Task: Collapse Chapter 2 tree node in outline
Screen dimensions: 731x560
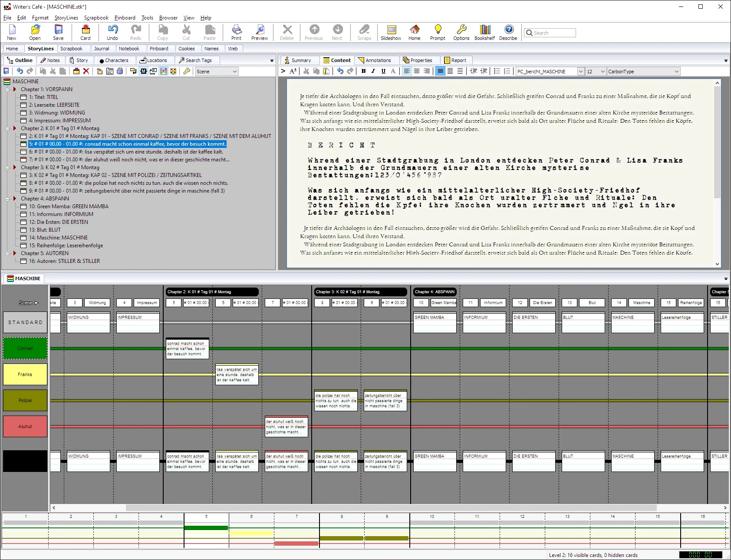Action: 7,129
